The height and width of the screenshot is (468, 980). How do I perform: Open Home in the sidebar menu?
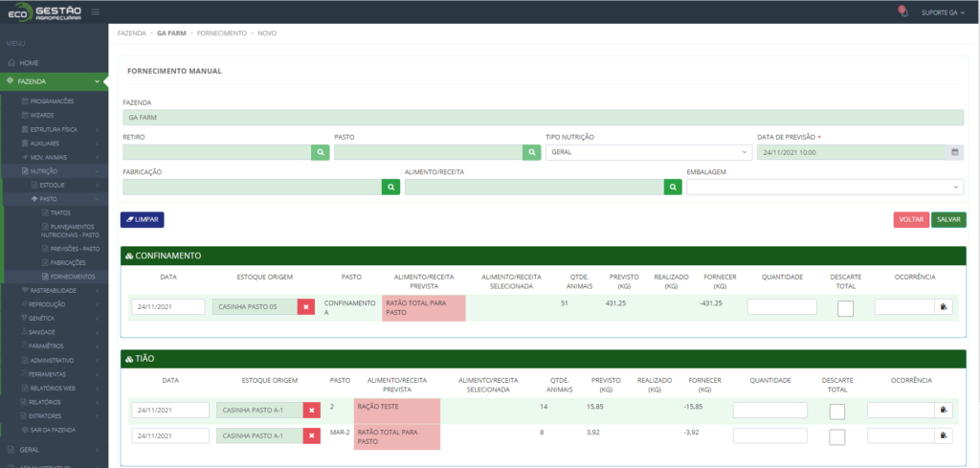tap(30, 62)
